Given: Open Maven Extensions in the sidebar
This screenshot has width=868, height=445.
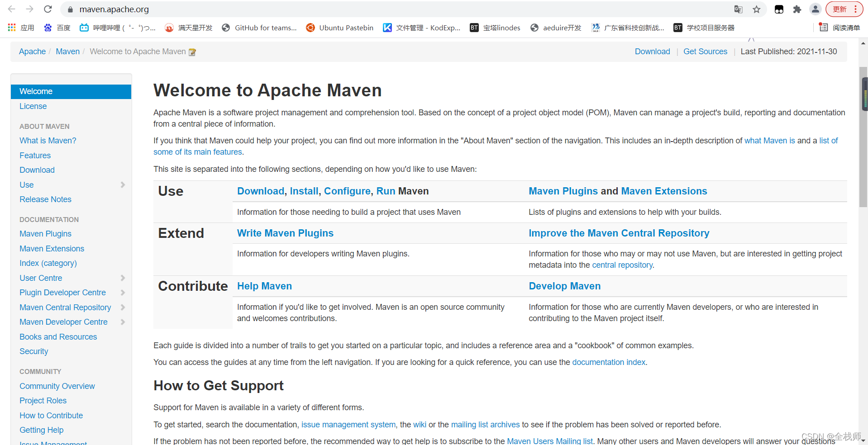Looking at the screenshot, I should 52,249.
